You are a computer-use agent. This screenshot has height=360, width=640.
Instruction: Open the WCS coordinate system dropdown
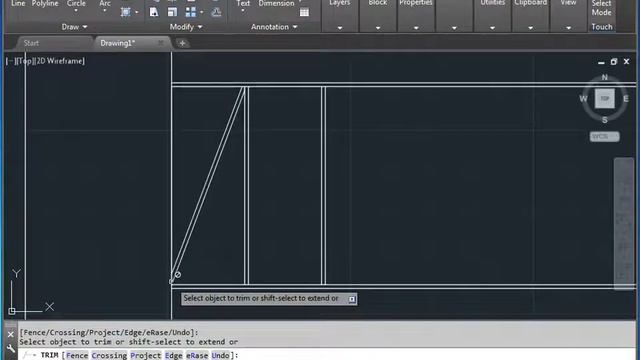[x=604, y=137]
